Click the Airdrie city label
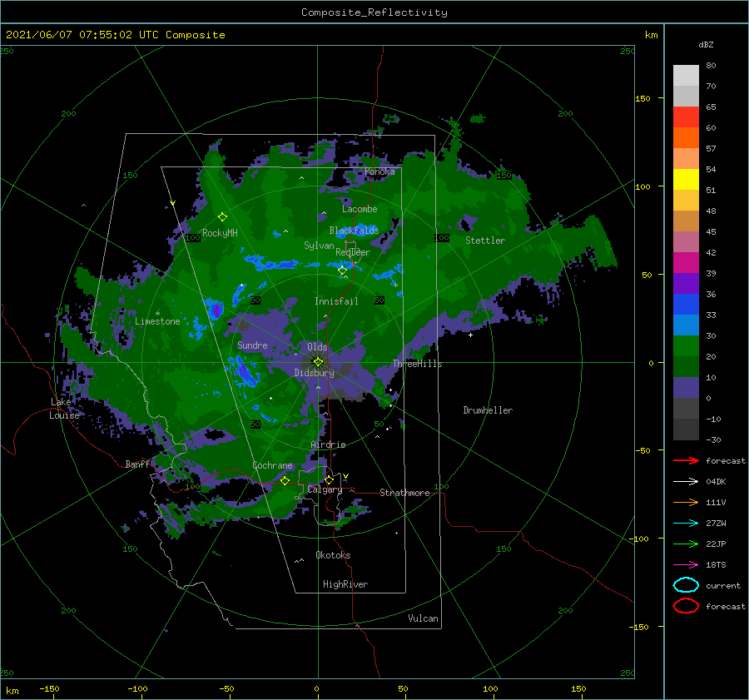 tap(328, 444)
